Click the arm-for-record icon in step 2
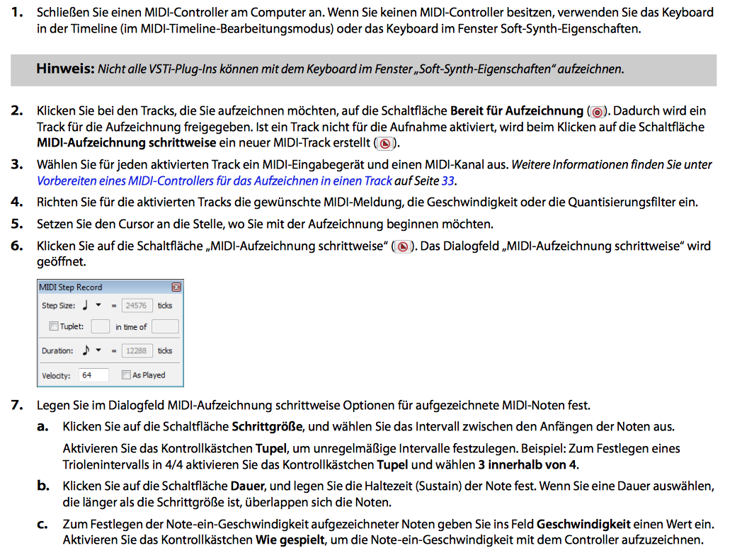754x560 pixels. click(597, 112)
